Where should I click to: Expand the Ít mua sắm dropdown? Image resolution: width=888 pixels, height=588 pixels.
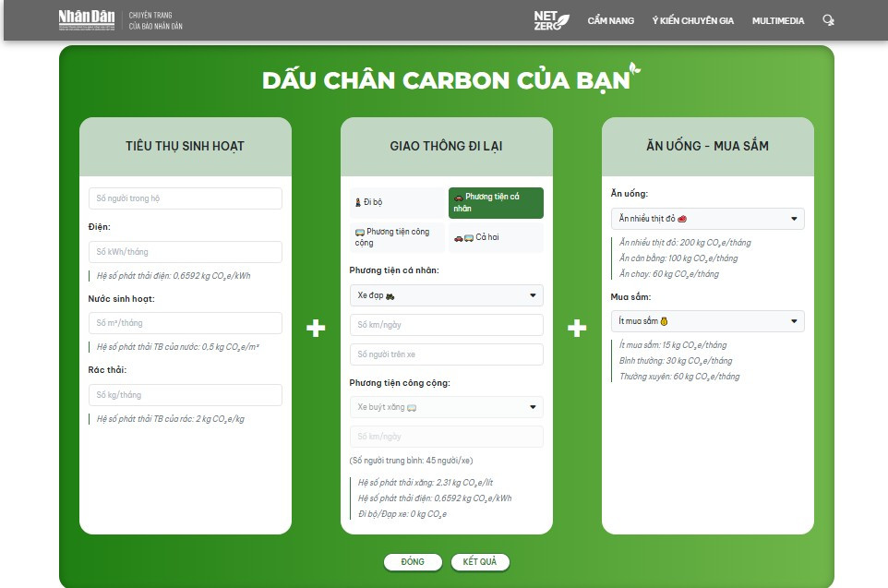tap(707, 321)
